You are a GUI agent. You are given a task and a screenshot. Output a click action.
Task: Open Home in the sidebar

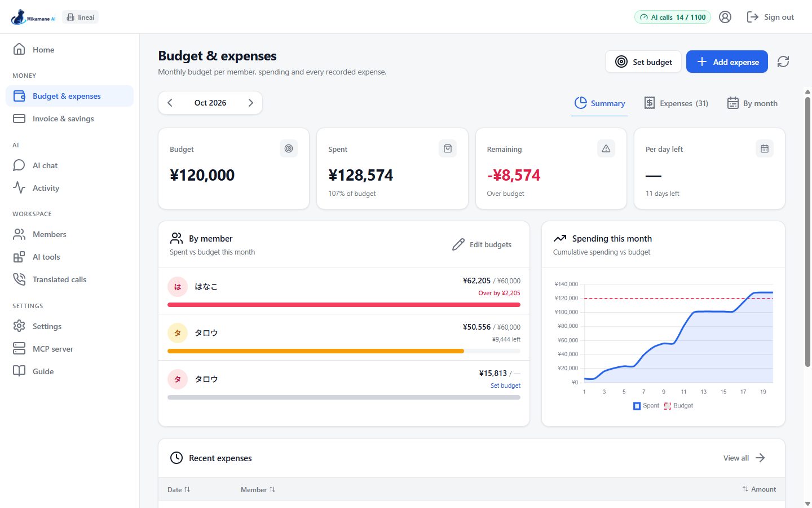tap(69, 50)
